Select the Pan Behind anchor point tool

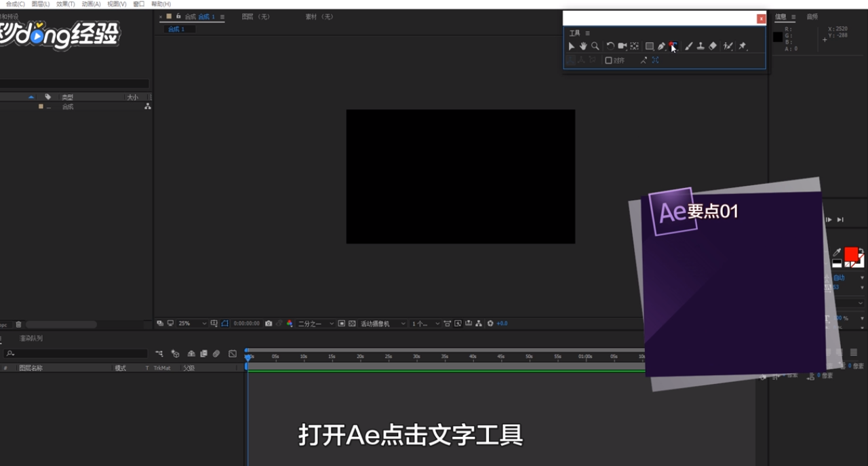[x=634, y=46]
